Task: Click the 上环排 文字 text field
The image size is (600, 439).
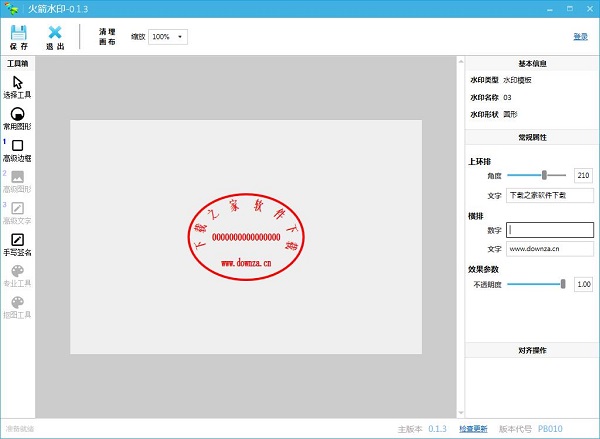Action: pos(549,195)
